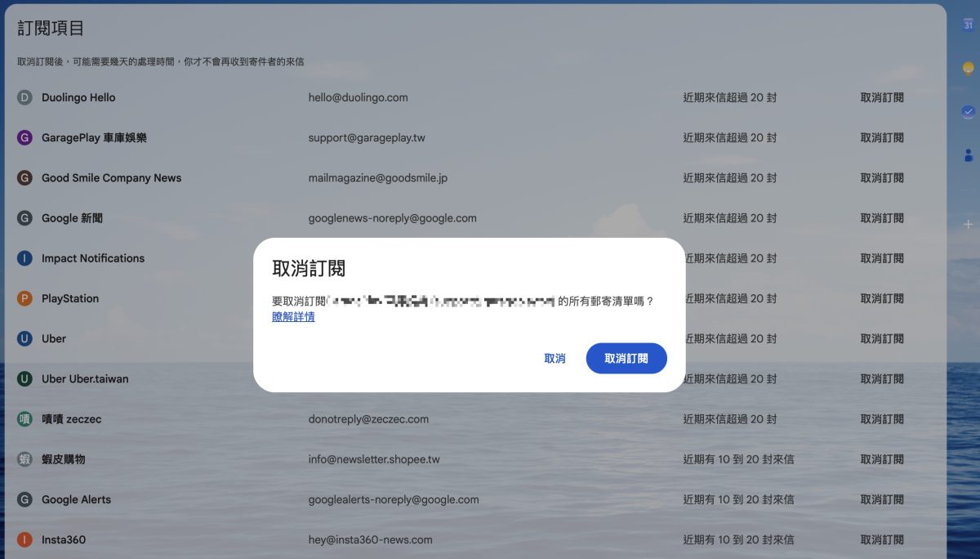980x559 pixels.
Task: Select the Google 新聞 sender name
Action: [x=72, y=218]
